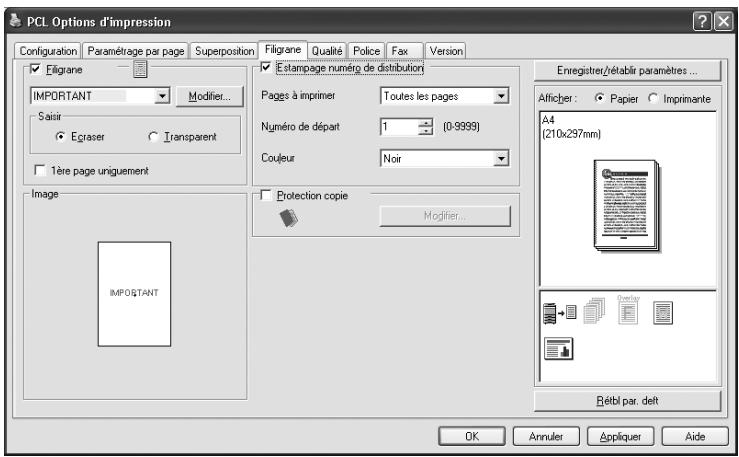Open the IMPORTANT watermark dropdown

coord(162,96)
